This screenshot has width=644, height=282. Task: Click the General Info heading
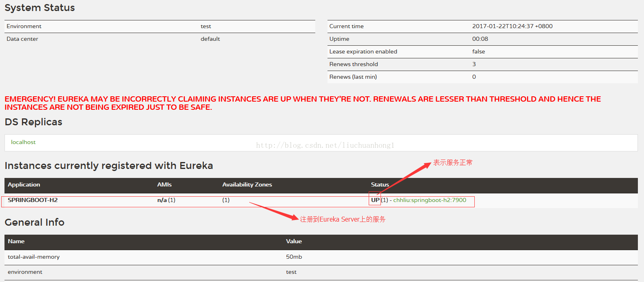(x=35, y=222)
